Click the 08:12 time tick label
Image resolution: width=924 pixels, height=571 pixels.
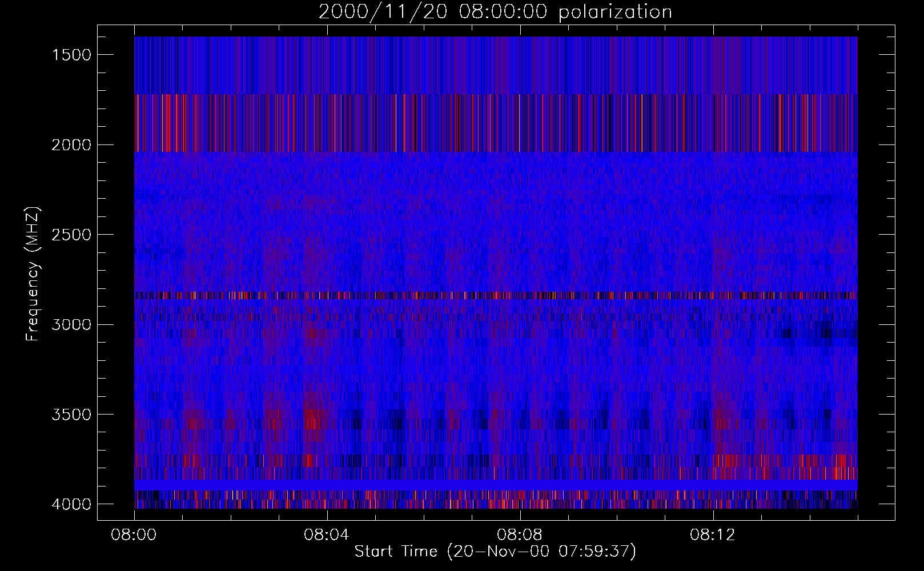click(x=713, y=535)
